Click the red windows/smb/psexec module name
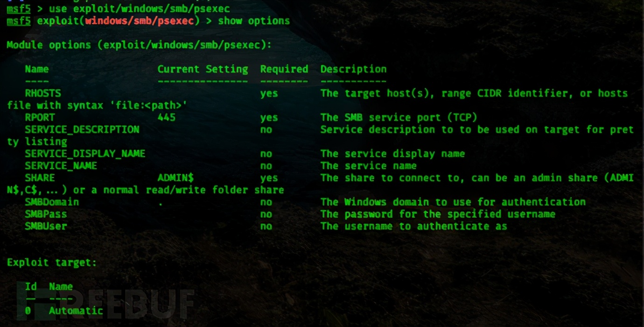This screenshot has height=327, width=644. pos(139,21)
